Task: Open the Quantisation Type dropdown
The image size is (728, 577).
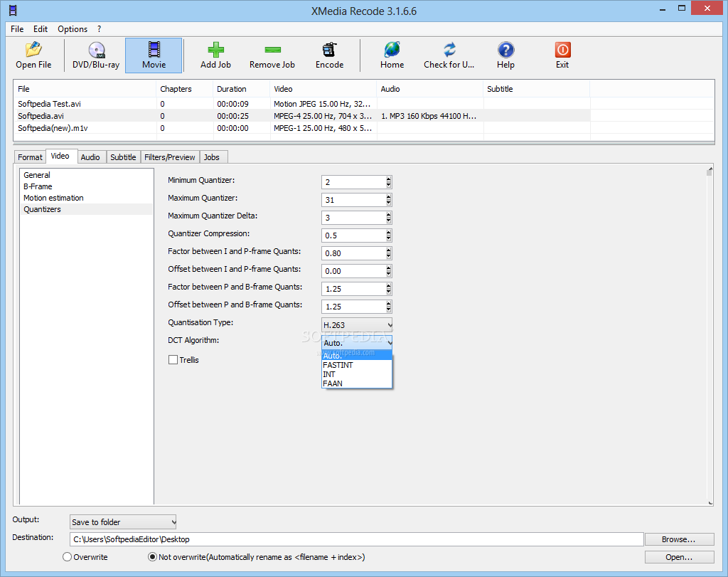Action: pyautogui.click(x=357, y=324)
